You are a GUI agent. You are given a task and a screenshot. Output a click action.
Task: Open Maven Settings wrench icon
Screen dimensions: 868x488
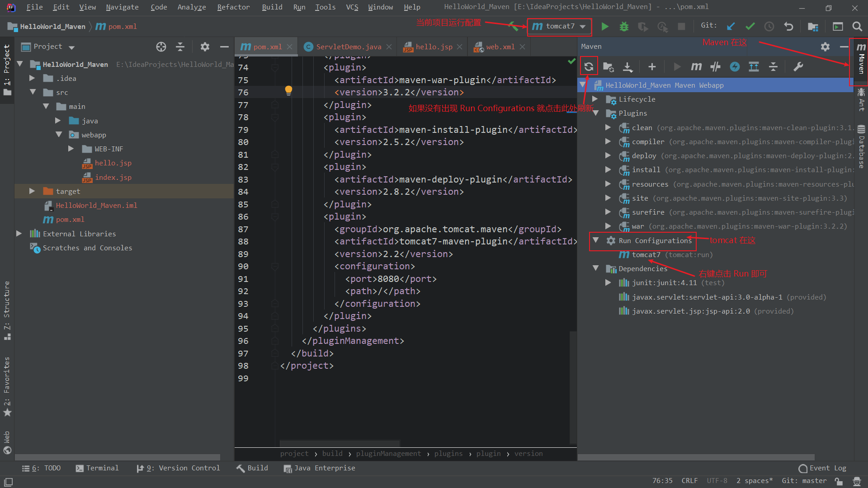(x=798, y=67)
